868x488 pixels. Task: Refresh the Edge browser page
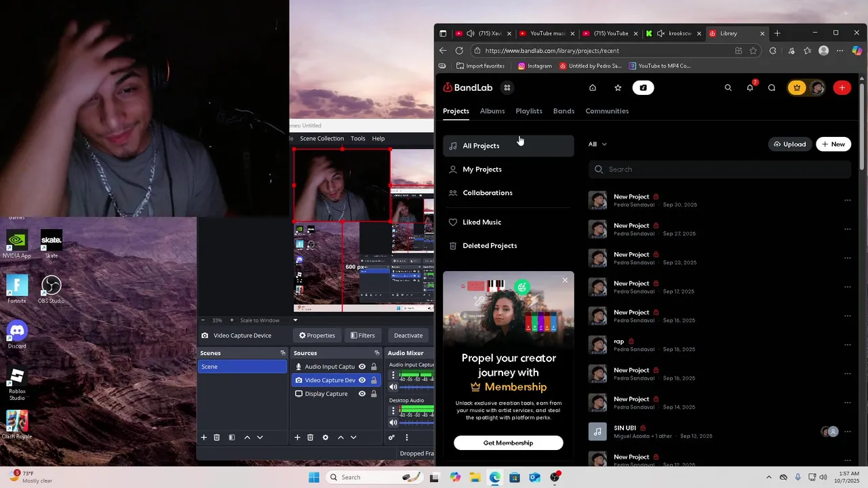(459, 50)
